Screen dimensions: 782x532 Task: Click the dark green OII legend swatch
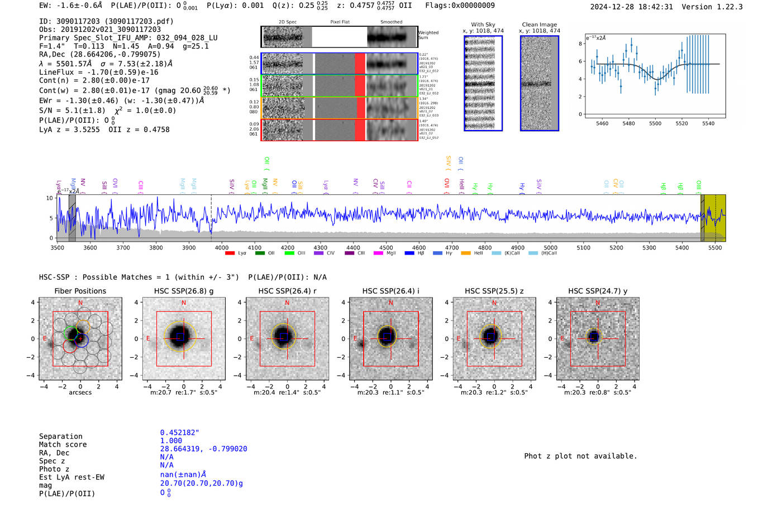click(x=260, y=253)
